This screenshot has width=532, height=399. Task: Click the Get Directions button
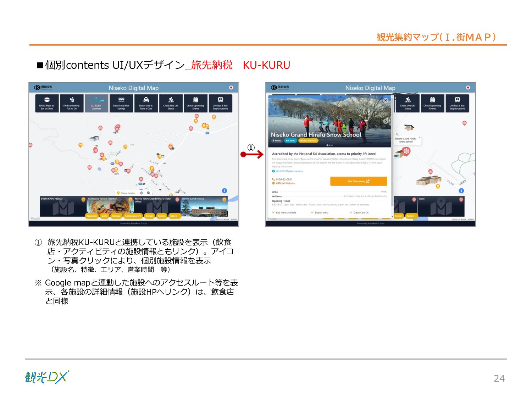click(359, 181)
